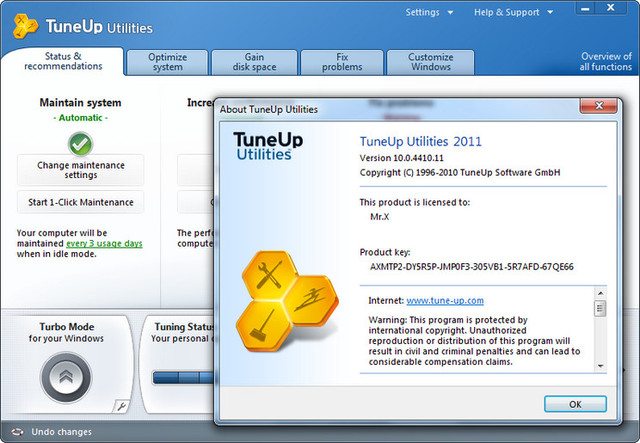The height and width of the screenshot is (443, 640).
Task: Click Start 1-Click Maintenance button
Action: (81, 202)
